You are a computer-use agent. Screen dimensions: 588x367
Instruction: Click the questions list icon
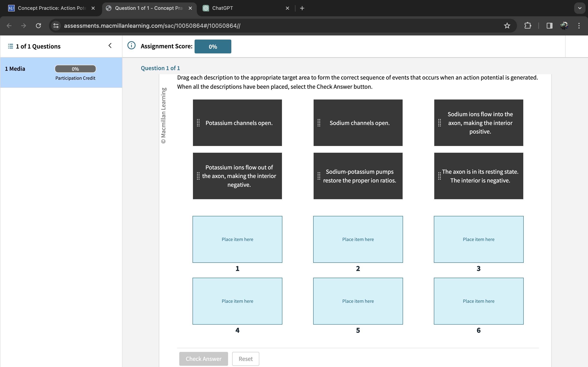point(10,46)
